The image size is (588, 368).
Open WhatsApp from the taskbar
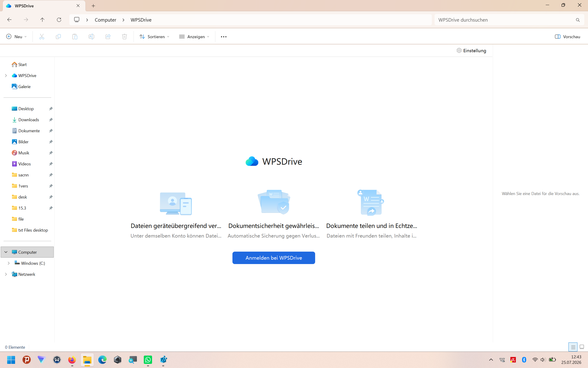[x=148, y=359]
